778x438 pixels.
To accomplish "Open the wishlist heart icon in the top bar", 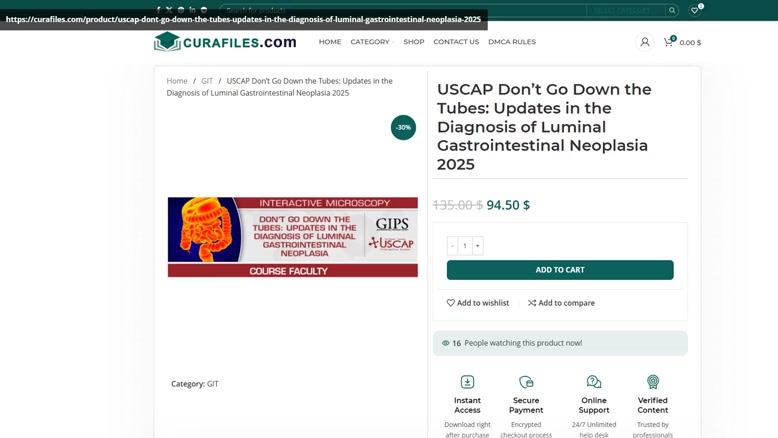I will pyautogui.click(x=695, y=10).
